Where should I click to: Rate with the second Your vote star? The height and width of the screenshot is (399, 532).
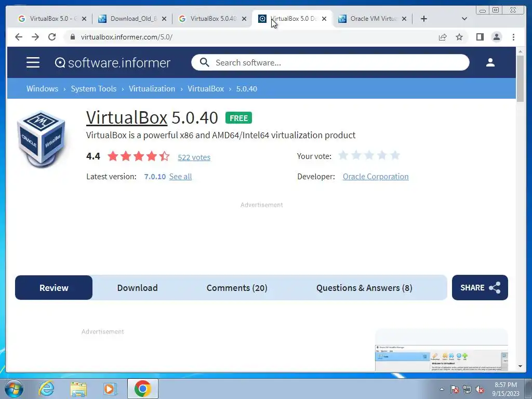(356, 155)
